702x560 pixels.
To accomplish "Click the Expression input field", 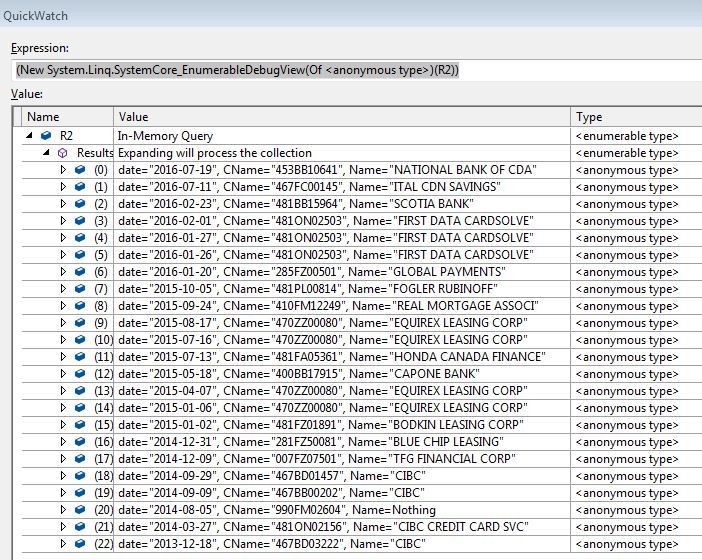I will point(356,70).
